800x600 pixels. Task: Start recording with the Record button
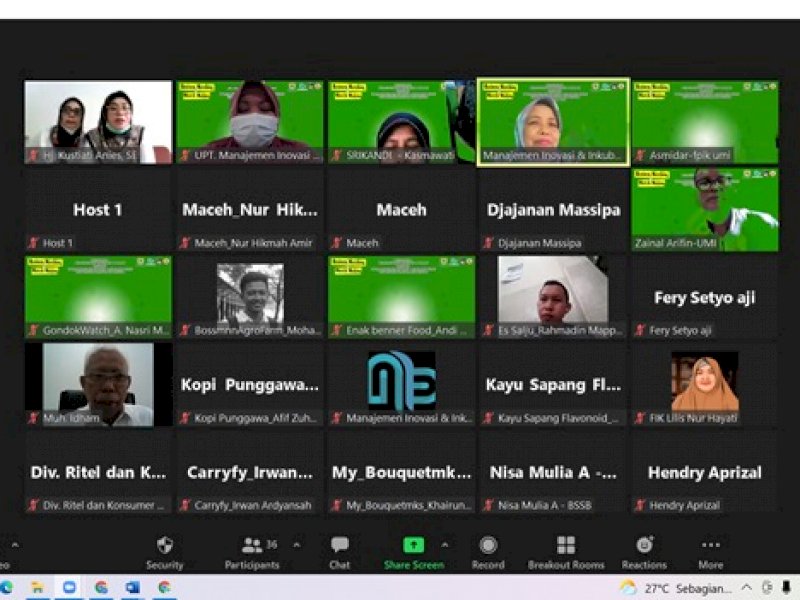[x=488, y=551]
